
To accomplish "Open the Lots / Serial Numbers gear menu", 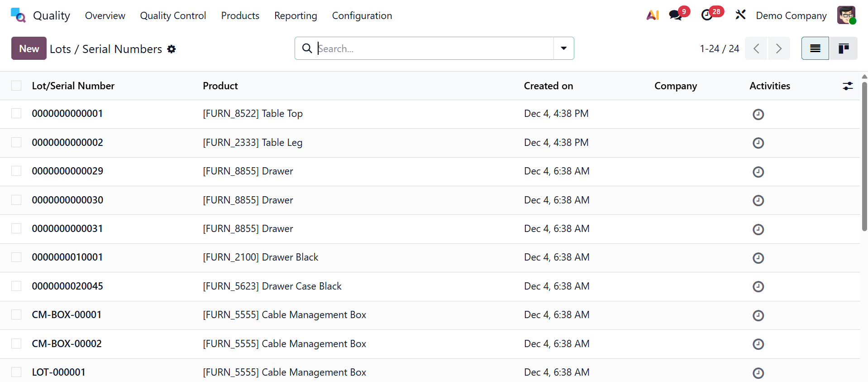I will click(172, 49).
